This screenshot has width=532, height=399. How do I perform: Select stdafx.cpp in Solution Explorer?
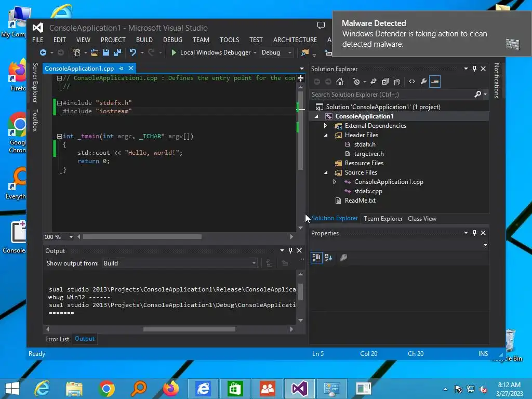pyautogui.click(x=368, y=191)
